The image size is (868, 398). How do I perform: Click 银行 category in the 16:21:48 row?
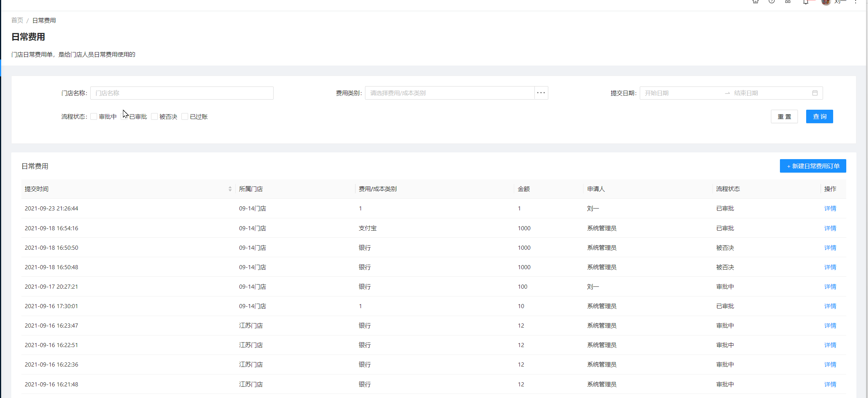[365, 384]
